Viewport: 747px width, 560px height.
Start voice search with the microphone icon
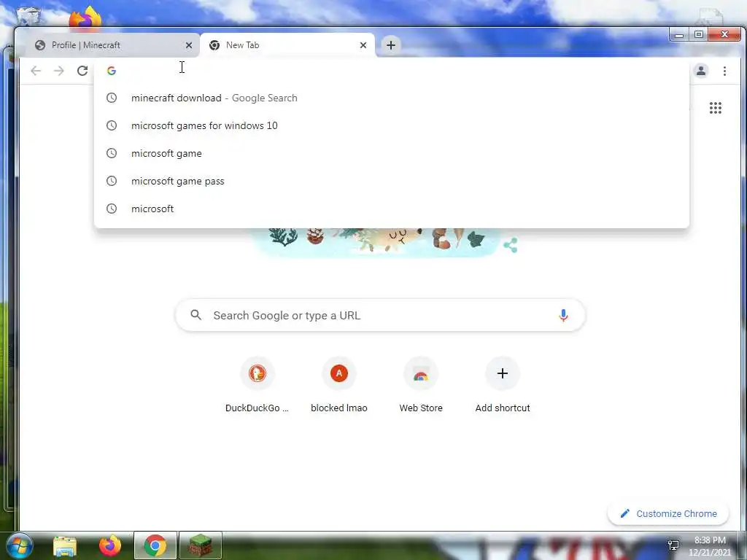tap(563, 315)
